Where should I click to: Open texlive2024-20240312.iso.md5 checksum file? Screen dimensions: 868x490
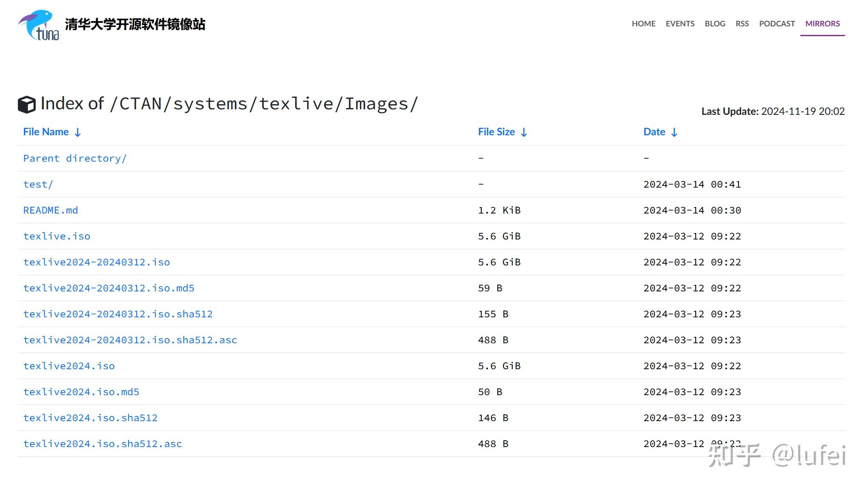tap(108, 288)
